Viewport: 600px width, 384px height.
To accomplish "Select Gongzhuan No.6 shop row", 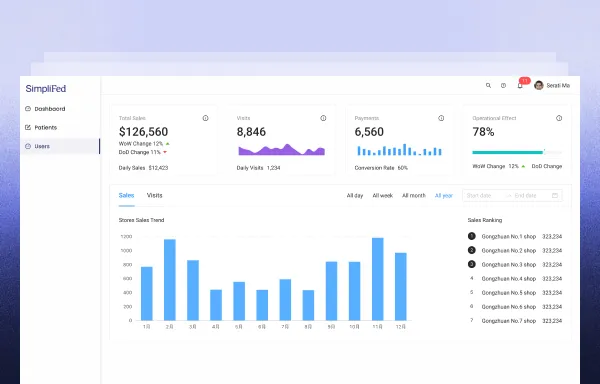I will point(515,307).
